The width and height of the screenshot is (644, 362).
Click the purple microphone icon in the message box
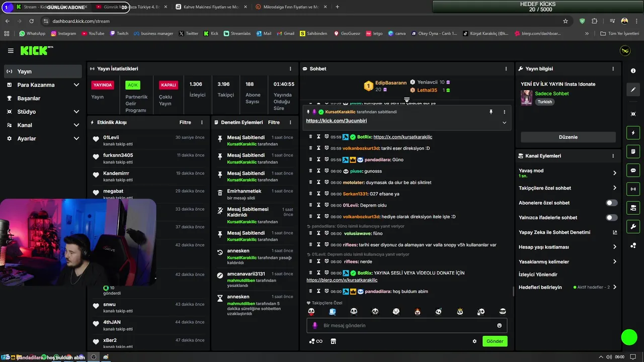coord(314,325)
